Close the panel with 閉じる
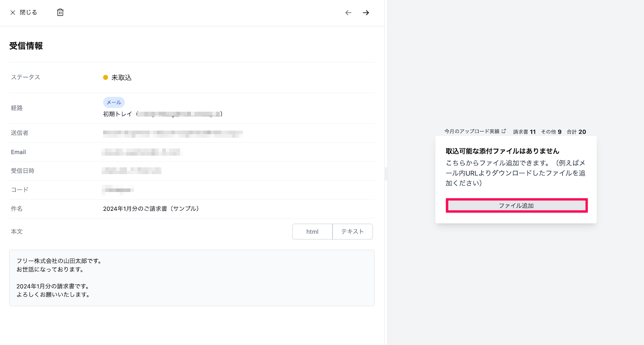This screenshot has width=644, height=345. pos(24,12)
